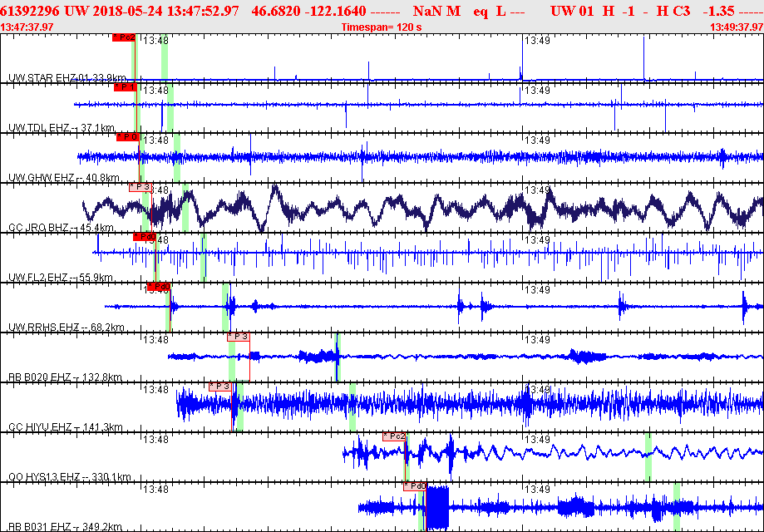Click the start time 13:47:37.97 label
This screenshot has width=764, height=532.
click(28, 27)
